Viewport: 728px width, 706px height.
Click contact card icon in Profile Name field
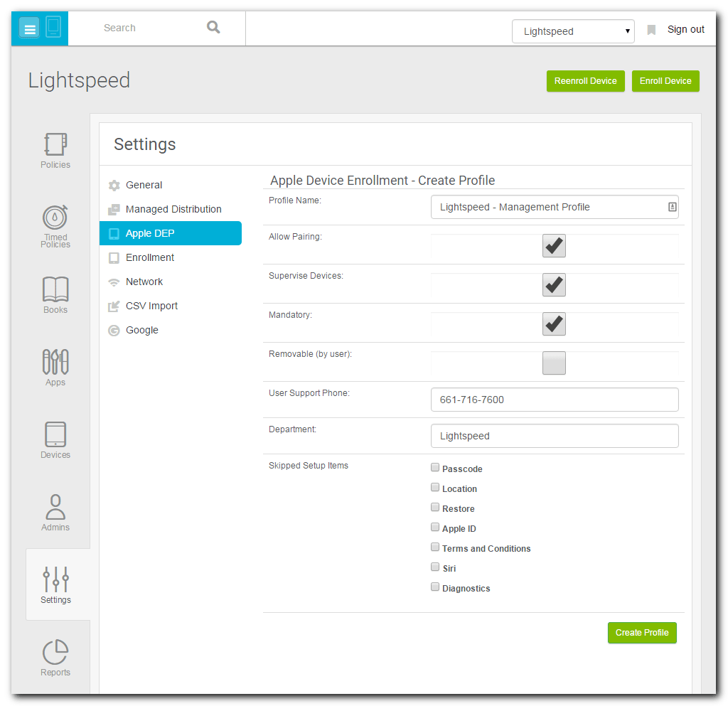[x=672, y=207]
